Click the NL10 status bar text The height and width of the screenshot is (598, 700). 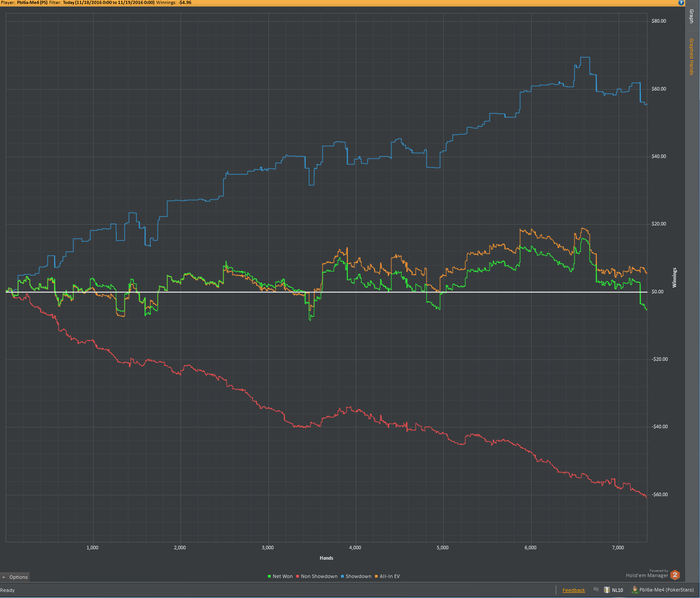[x=617, y=590]
